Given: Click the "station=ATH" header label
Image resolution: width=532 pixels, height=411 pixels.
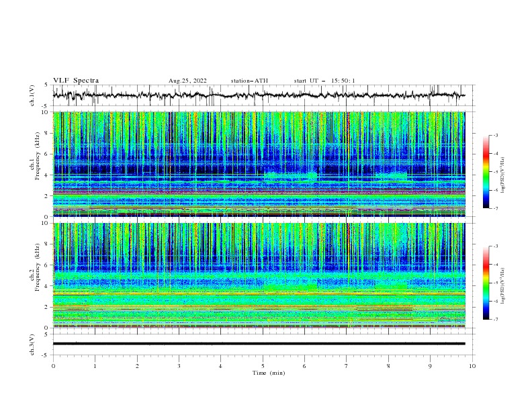Looking at the screenshot, I should (x=249, y=81).
